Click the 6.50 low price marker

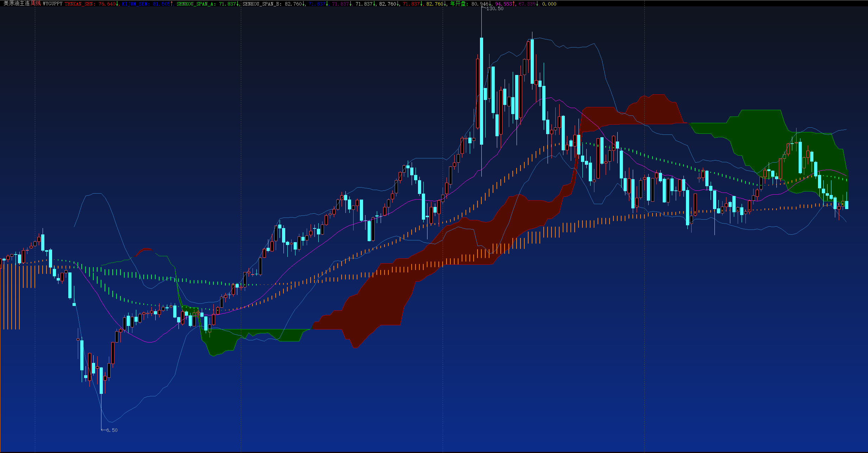pyautogui.click(x=112, y=430)
